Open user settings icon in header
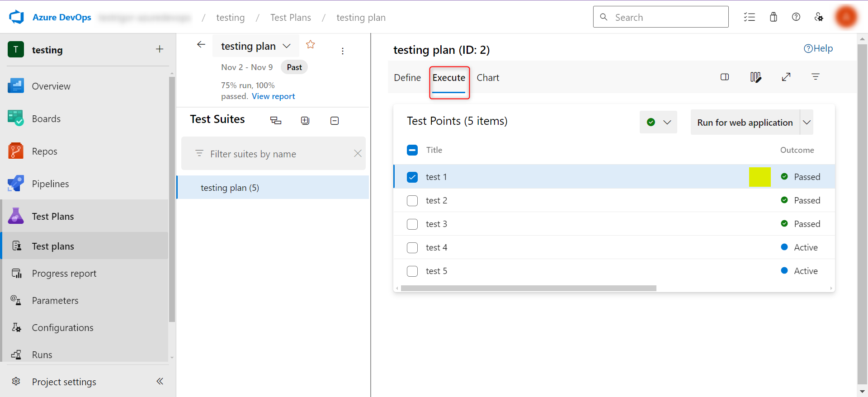 click(819, 17)
